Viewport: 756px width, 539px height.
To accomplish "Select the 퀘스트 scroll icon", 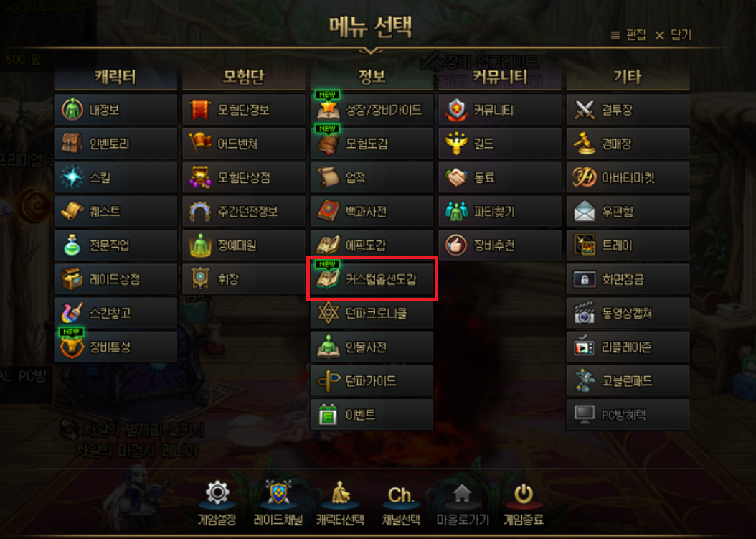I will point(72,211).
